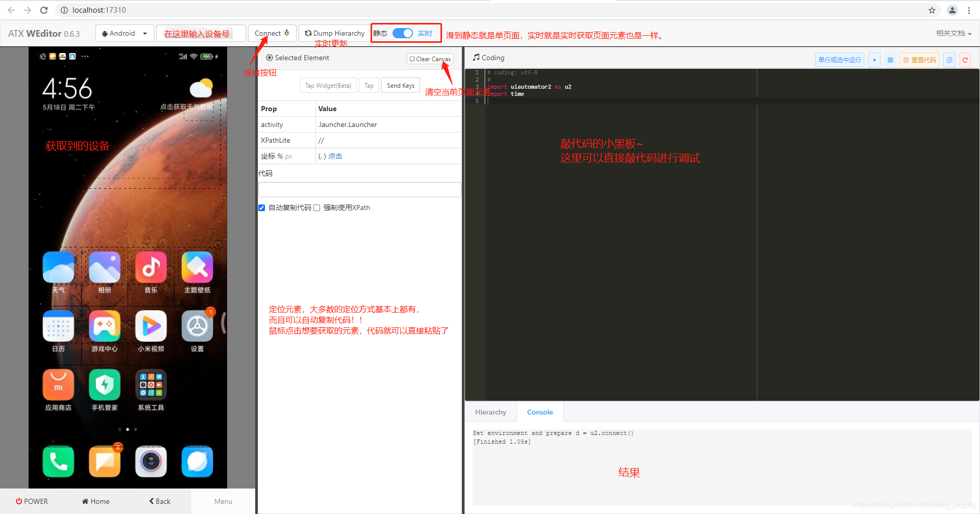Select the Console tab
The image size is (980, 514).
point(540,412)
